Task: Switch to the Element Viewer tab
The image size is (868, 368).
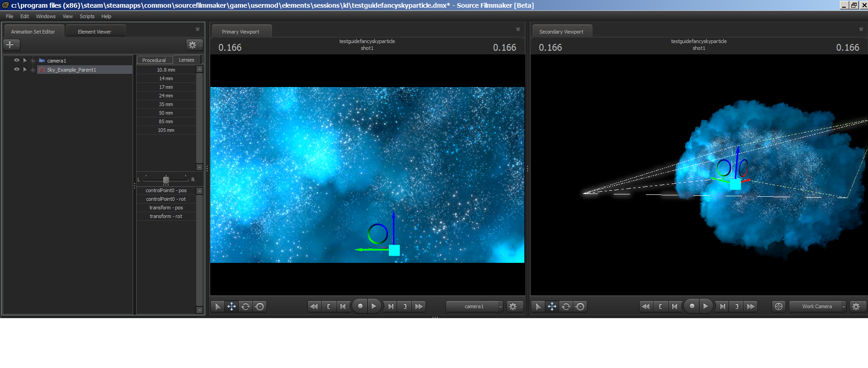Action: click(x=94, y=32)
